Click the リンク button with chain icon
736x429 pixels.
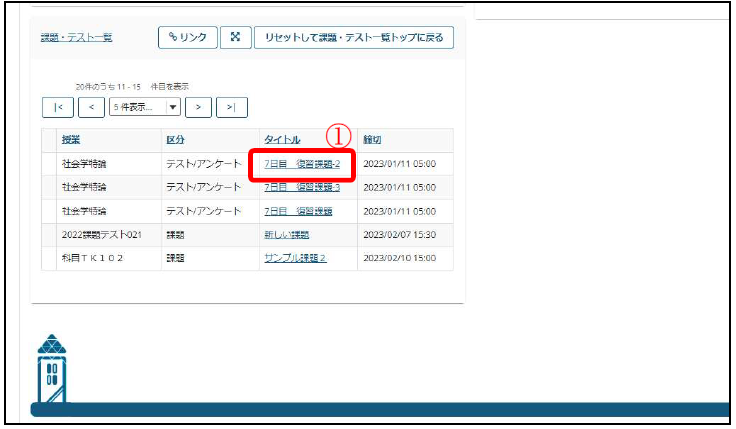click(187, 38)
